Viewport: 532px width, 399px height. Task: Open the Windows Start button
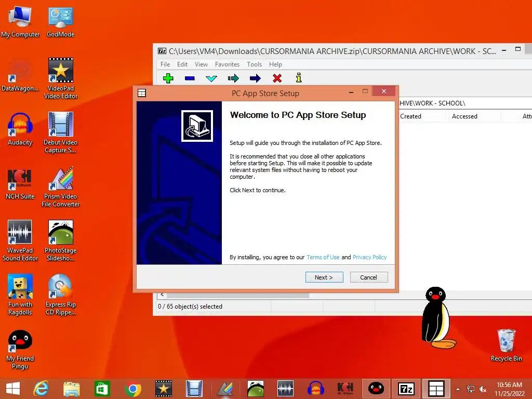tap(13, 389)
